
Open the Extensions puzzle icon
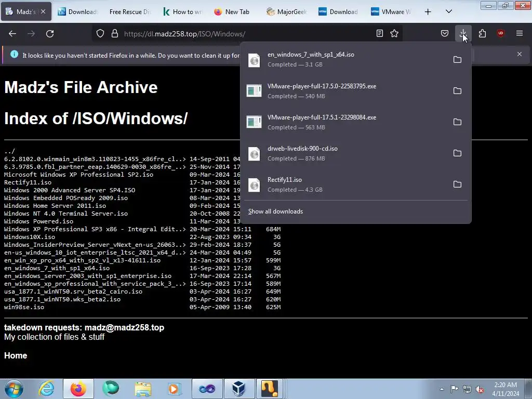pyautogui.click(x=482, y=33)
